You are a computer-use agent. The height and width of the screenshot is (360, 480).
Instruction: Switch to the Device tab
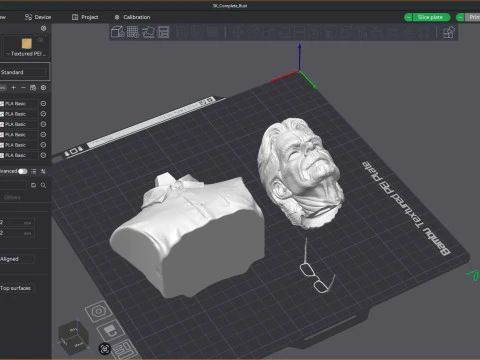click(38, 17)
